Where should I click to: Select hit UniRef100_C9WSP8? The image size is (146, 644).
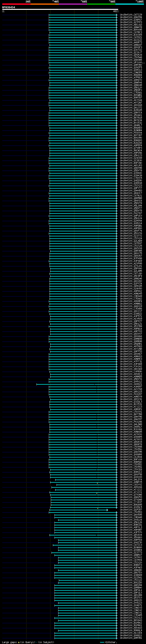(131, 72)
